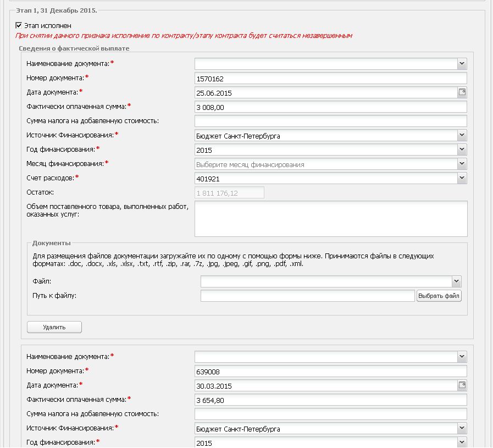
Task: Click the Объем поставленного товара text area
Action: point(331,219)
